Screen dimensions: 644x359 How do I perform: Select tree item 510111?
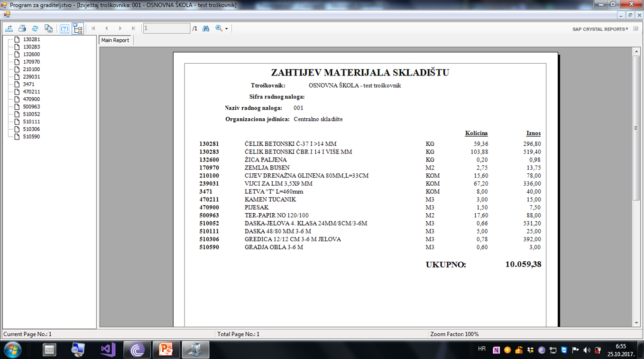31,122
